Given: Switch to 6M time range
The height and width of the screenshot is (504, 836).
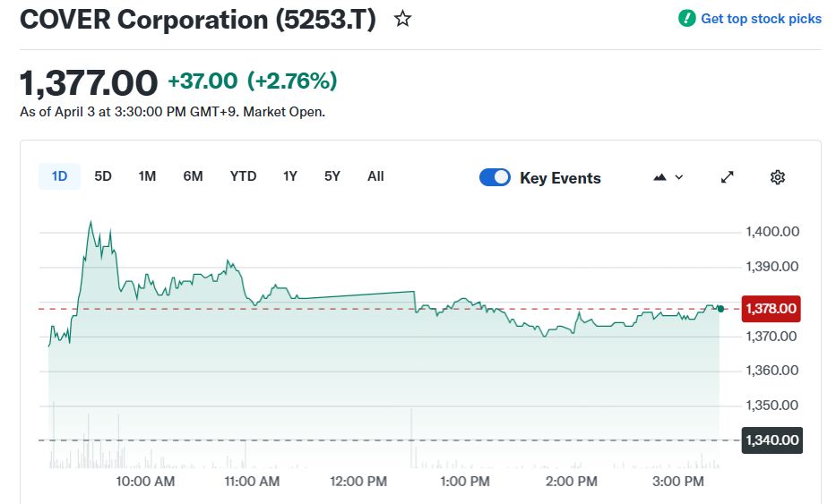Looking at the screenshot, I should (x=193, y=176).
